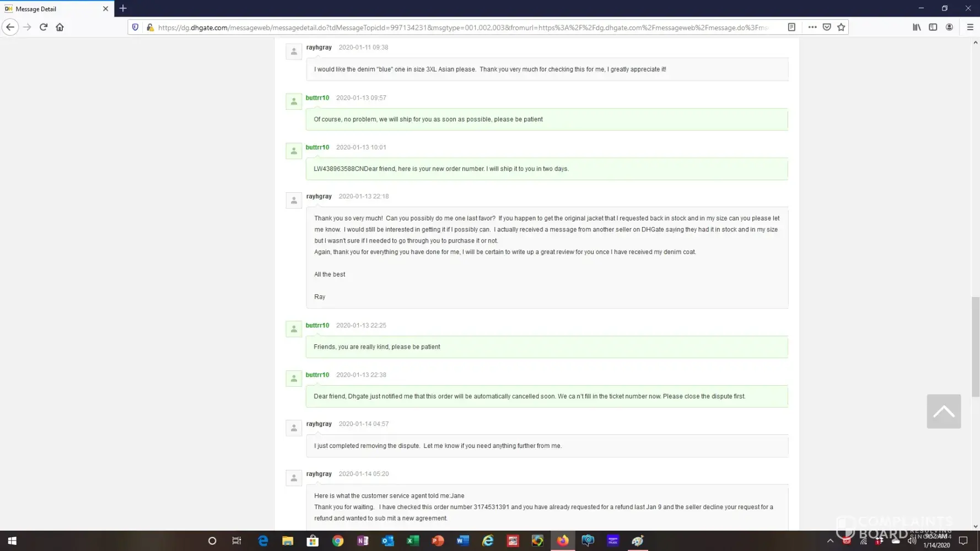980x551 pixels.
Task: Click rayhgray avatar beside 09:38 message
Action: point(294,51)
